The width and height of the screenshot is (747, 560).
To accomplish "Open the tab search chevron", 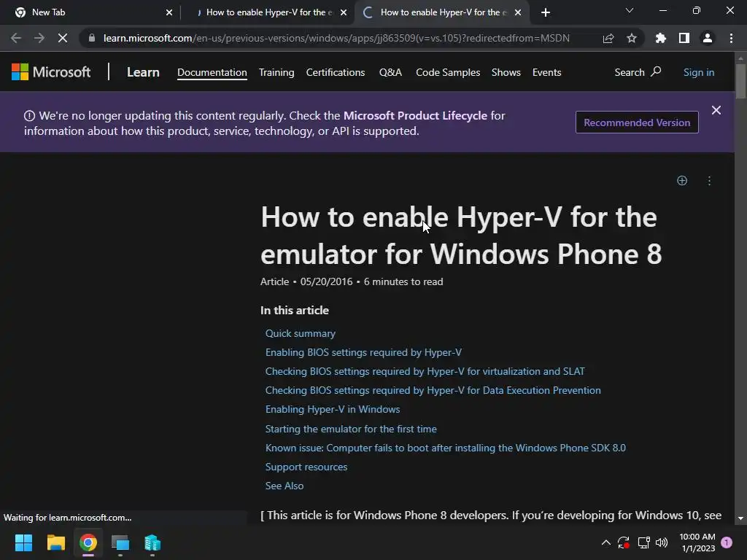I will pyautogui.click(x=630, y=10).
